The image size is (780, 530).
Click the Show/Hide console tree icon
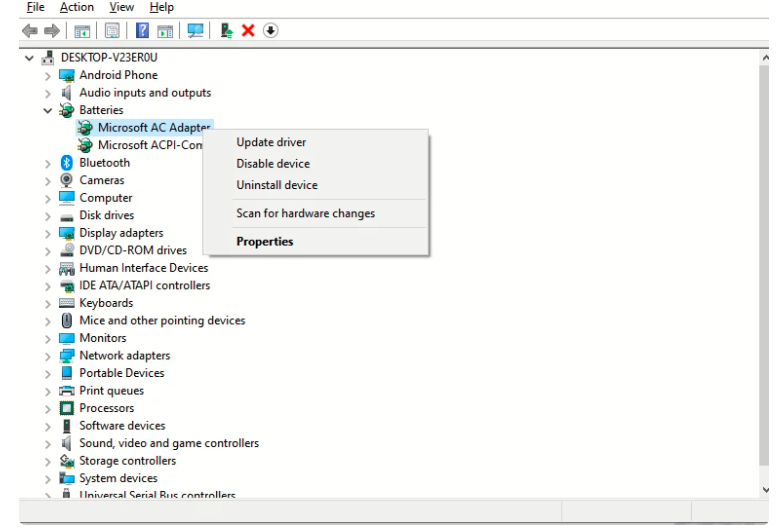point(84,31)
